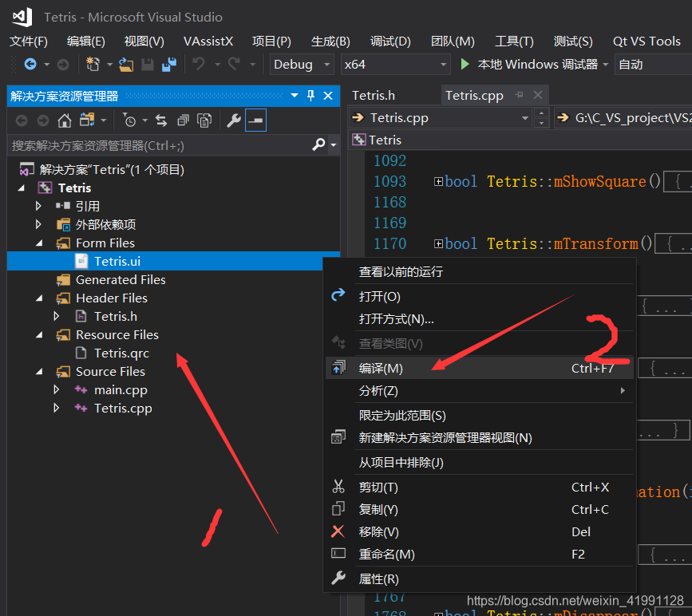The height and width of the screenshot is (616, 692).
Task: Click the Redo toolbar icon
Action: (234, 65)
